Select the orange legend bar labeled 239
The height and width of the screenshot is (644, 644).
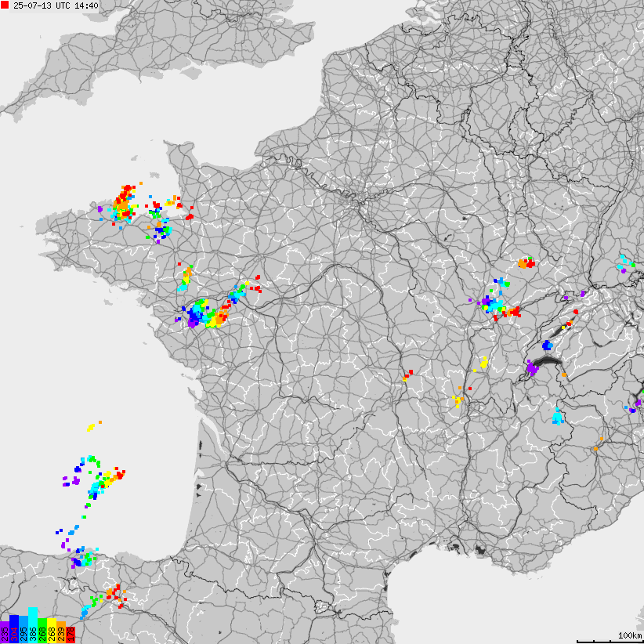click(61, 632)
